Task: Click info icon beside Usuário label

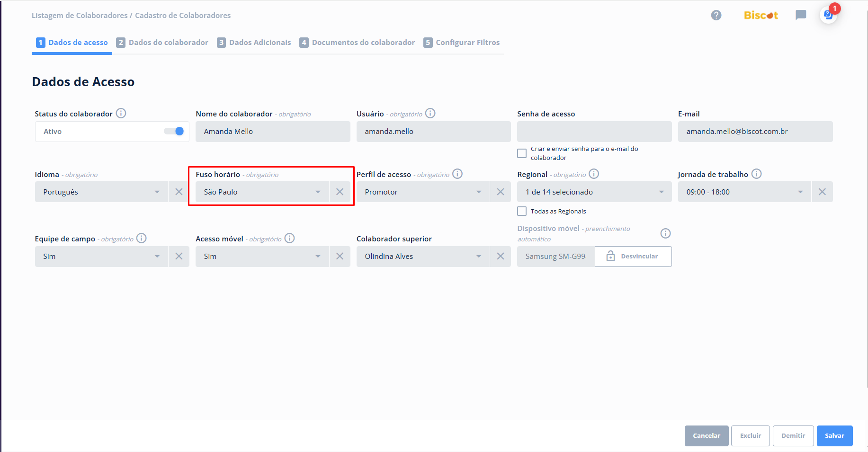Action: tap(430, 113)
